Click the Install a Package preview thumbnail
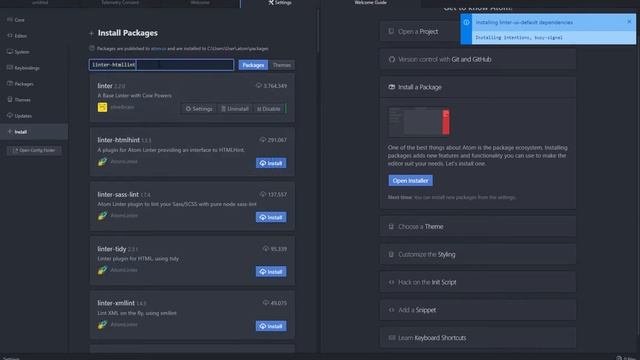The image size is (640, 360). (x=419, y=121)
